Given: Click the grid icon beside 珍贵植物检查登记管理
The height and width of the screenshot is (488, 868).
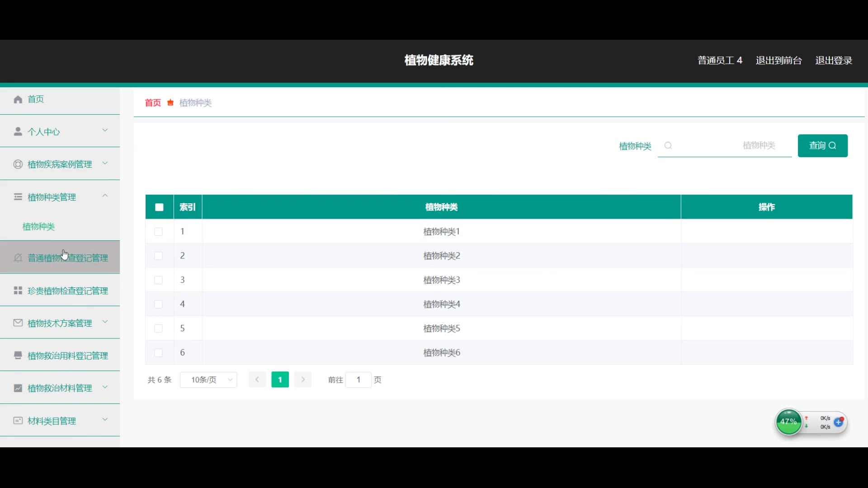Looking at the screenshot, I should click(x=18, y=291).
